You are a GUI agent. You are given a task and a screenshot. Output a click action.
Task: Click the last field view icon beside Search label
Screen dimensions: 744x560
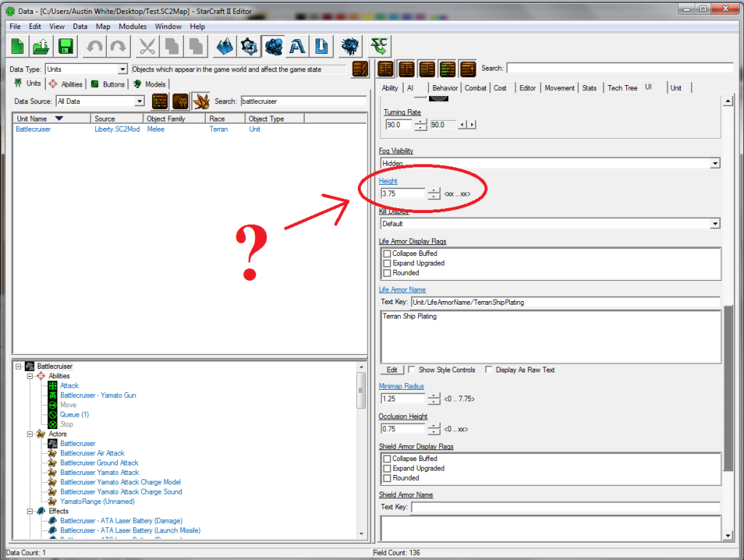[x=468, y=69]
